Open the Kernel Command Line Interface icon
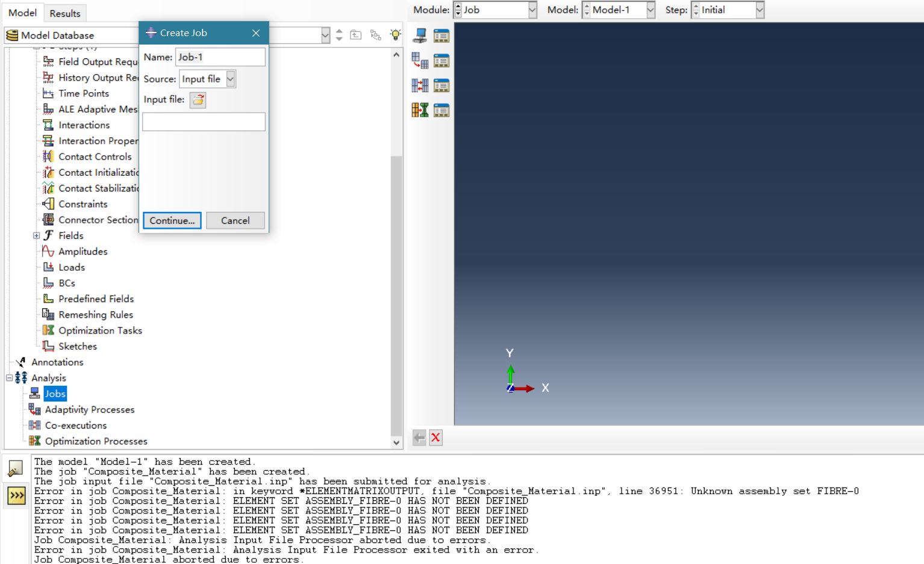This screenshot has width=924, height=564. tap(15, 496)
